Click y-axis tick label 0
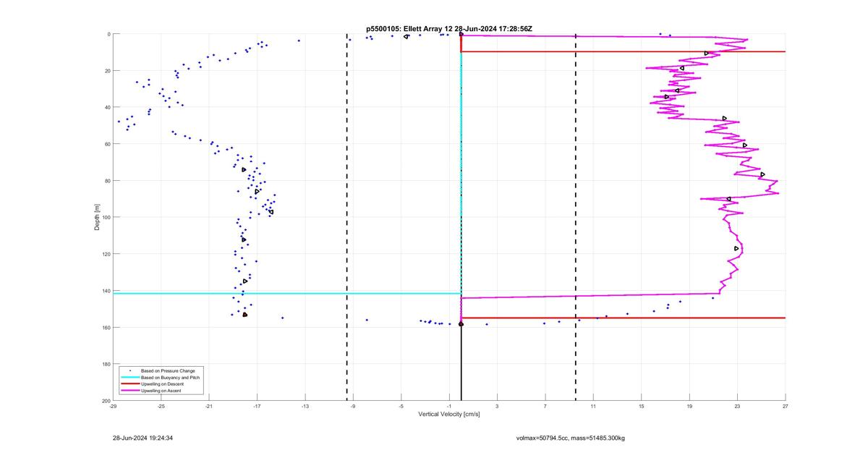The width and height of the screenshot is (868, 450). tap(109, 34)
